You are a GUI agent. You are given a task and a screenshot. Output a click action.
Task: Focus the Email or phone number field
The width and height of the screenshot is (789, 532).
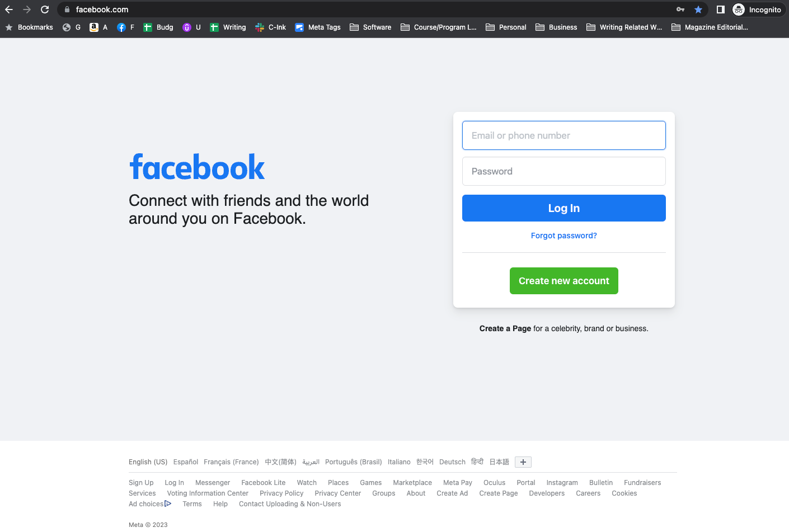pos(564,135)
